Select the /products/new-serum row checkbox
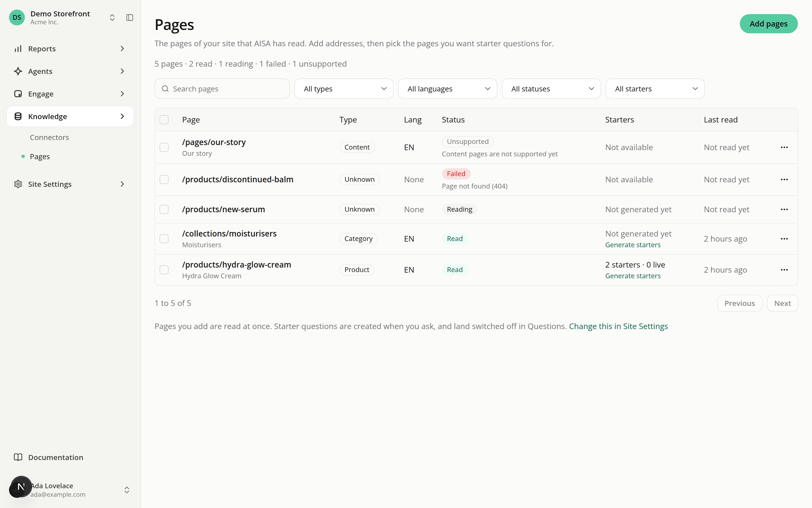Viewport: 812px width, 508px height. point(164,210)
